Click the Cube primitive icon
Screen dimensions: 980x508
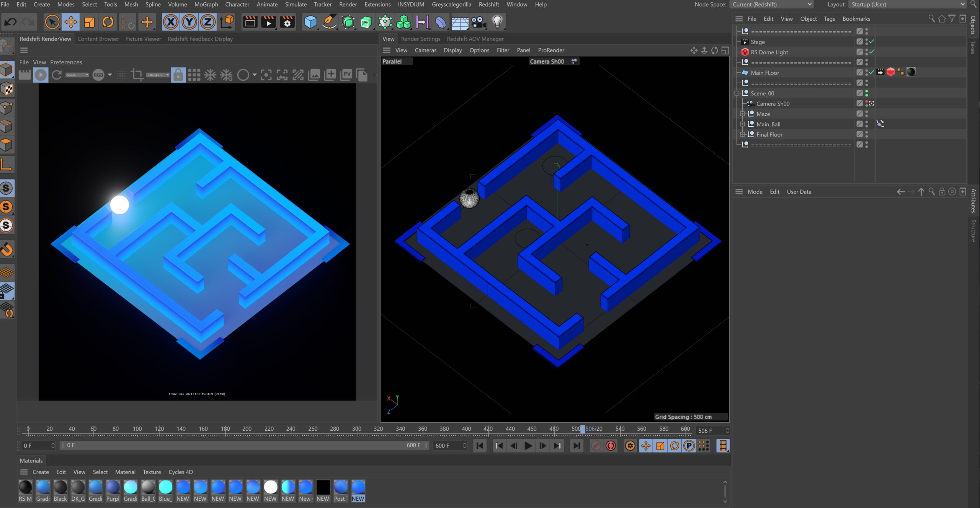(x=310, y=22)
